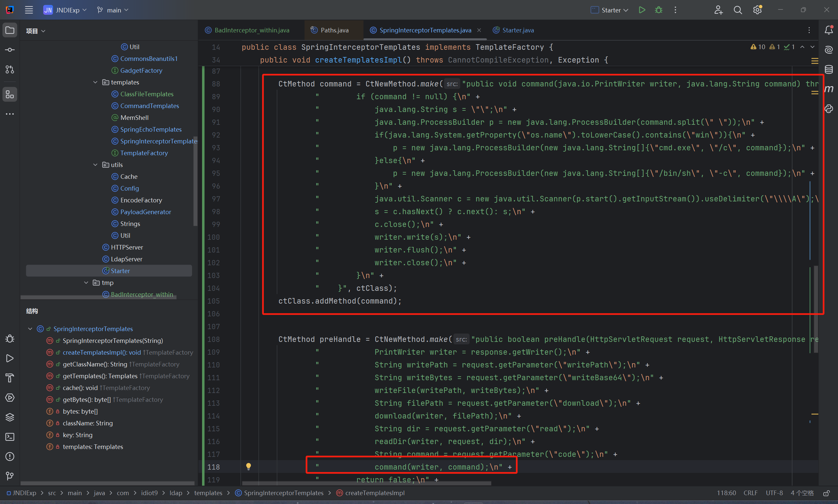Toggle read-only lock in status bar
838x504 pixels.
tap(827, 493)
